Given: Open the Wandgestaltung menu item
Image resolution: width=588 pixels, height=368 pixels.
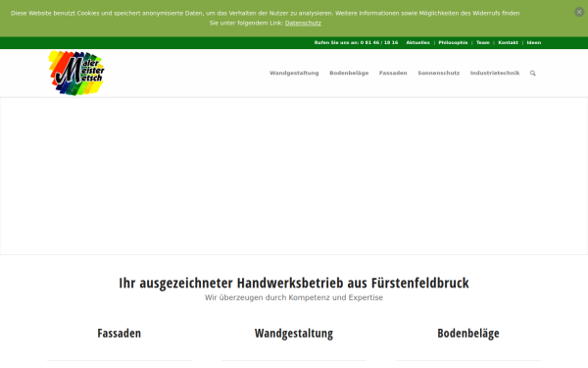Looking at the screenshot, I should tap(294, 73).
